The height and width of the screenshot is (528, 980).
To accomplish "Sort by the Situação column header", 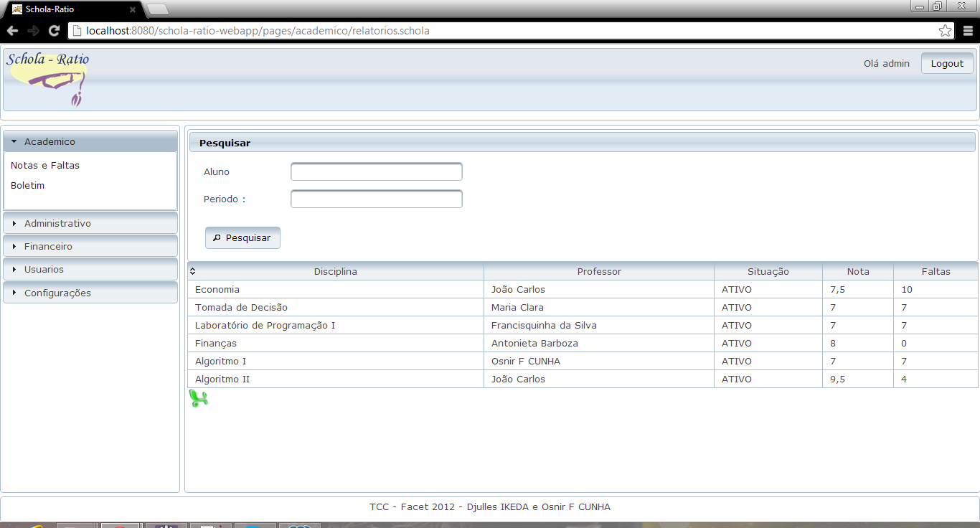I will tap(768, 271).
